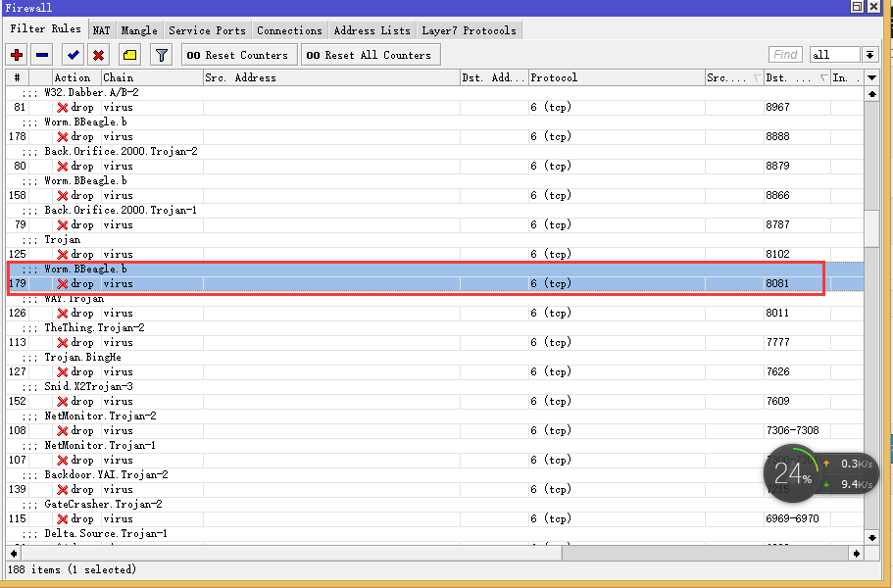Screen dimensions: 893x588
Task: Click the drop icon for rule 115
Action: tap(63, 519)
